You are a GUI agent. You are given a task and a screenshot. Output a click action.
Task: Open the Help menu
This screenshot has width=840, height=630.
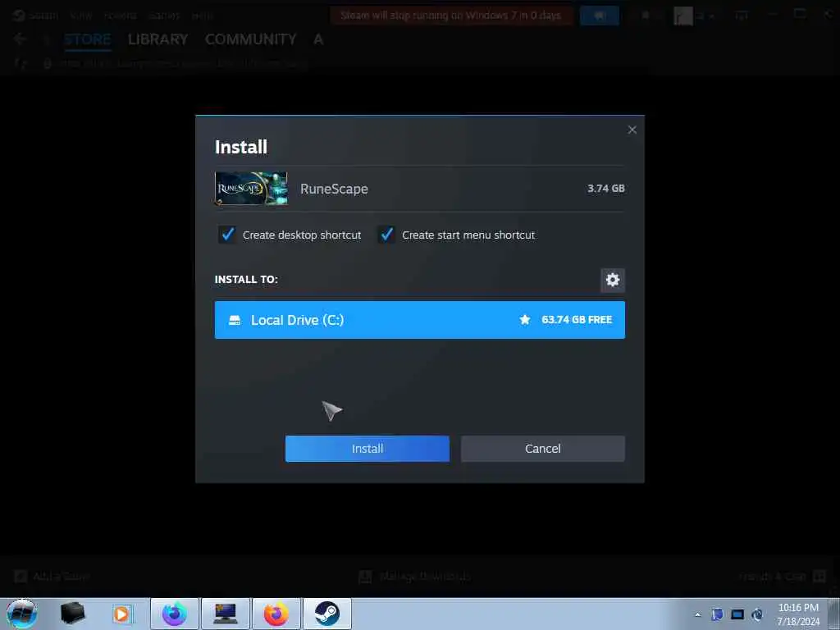tap(202, 15)
